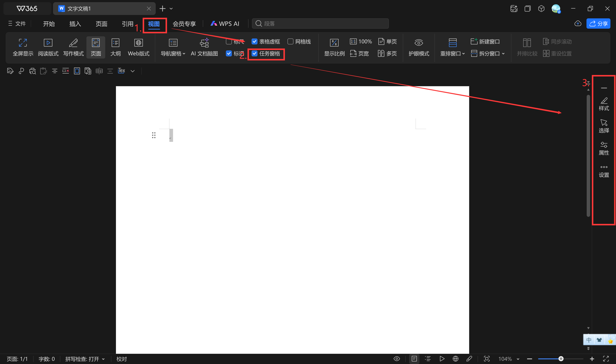Open the Properties pane in sidebar
Viewport: 616px width, 364px height.
[x=604, y=149]
